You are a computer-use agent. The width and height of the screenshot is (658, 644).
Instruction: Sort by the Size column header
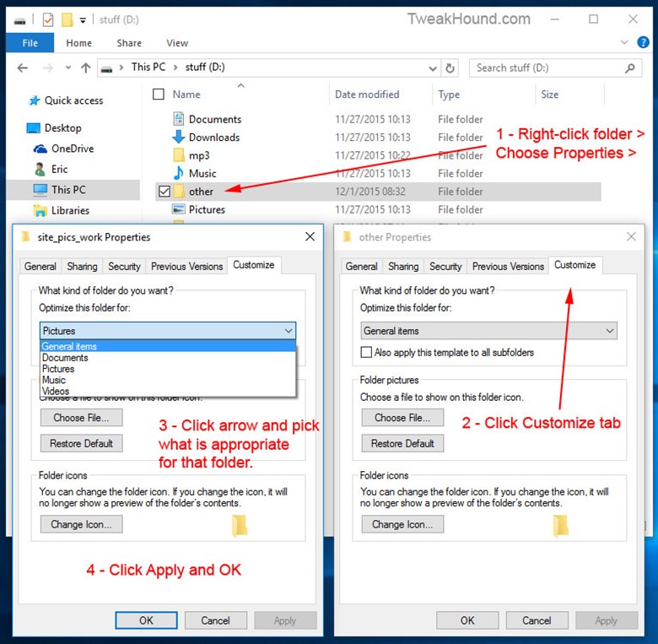[x=549, y=95]
